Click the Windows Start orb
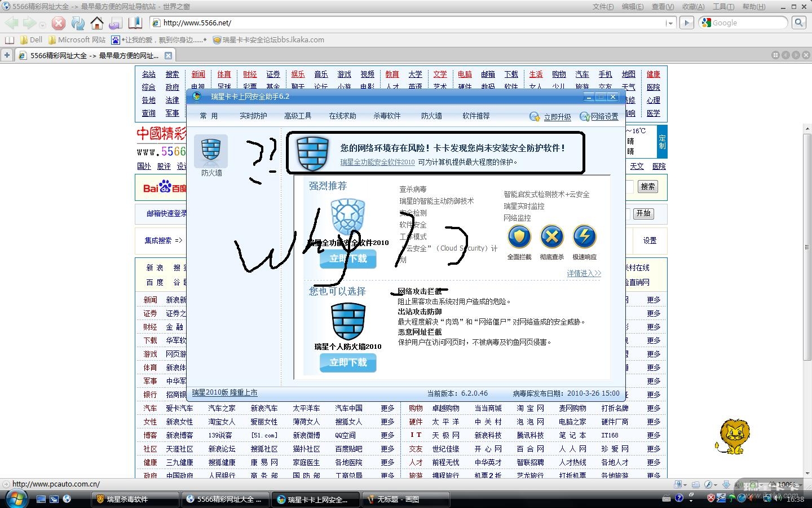This screenshot has height=508, width=812. click(15, 499)
